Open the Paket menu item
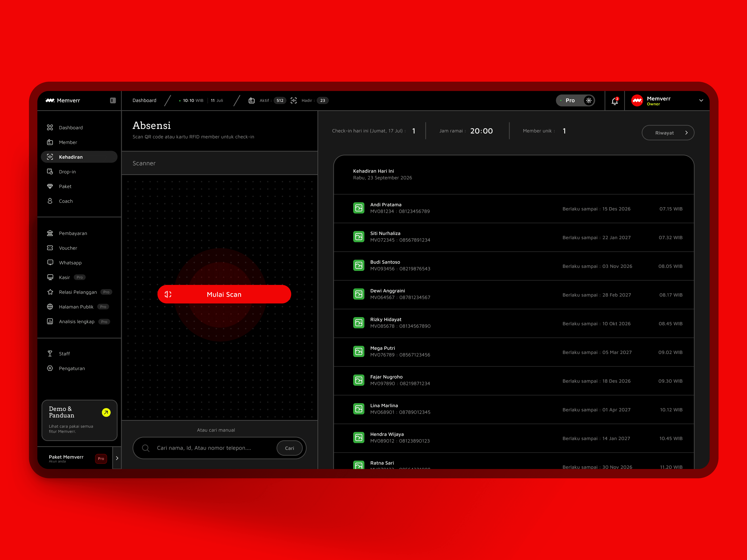Viewport: 747px width, 560px height. 79,186
